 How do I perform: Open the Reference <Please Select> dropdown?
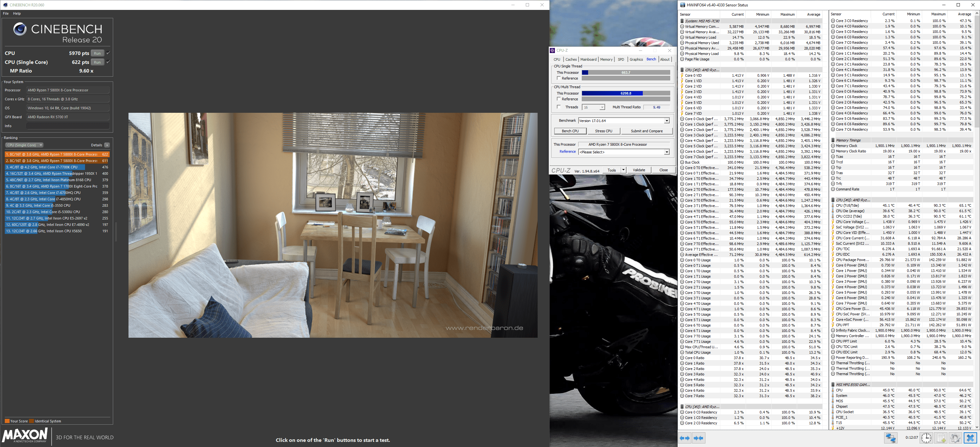coord(624,152)
